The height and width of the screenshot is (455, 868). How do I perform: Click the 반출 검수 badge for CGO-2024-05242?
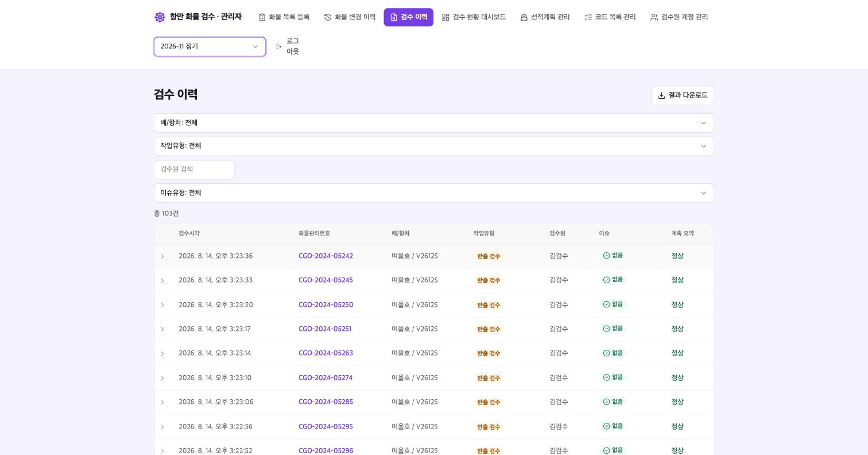(x=489, y=256)
